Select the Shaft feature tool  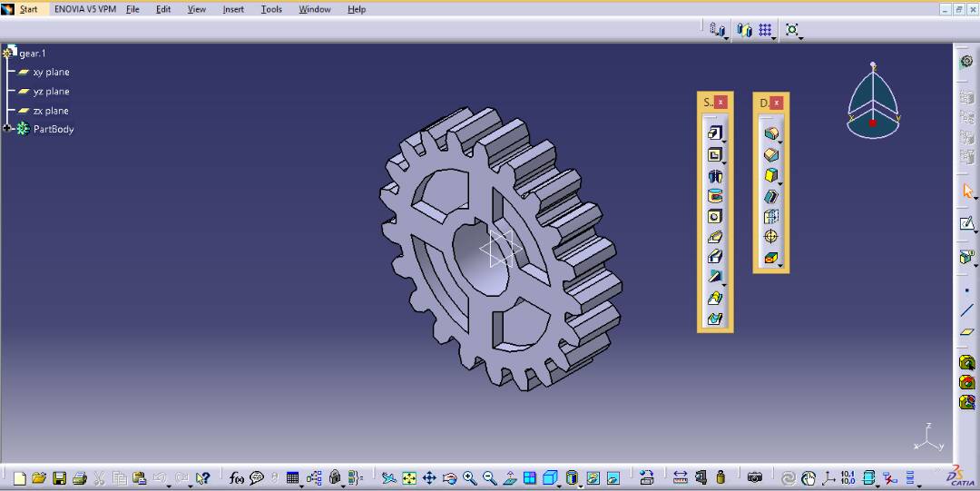coord(714,175)
